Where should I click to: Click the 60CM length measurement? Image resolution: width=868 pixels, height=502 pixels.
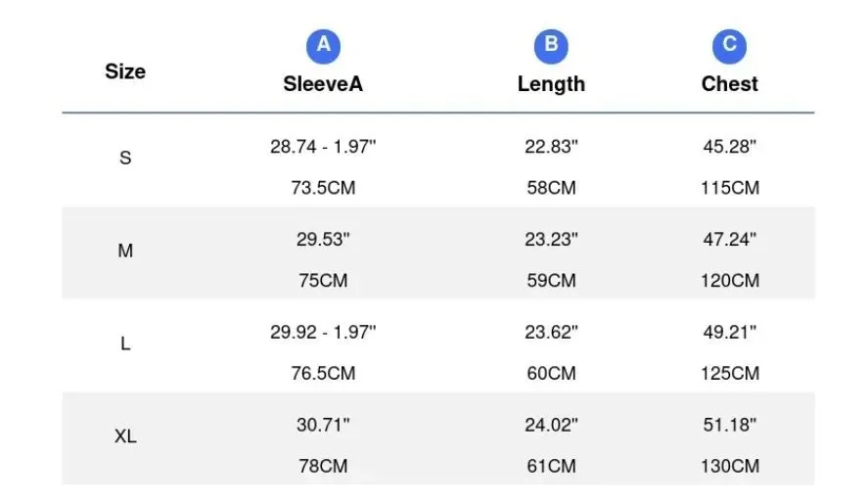click(551, 374)
